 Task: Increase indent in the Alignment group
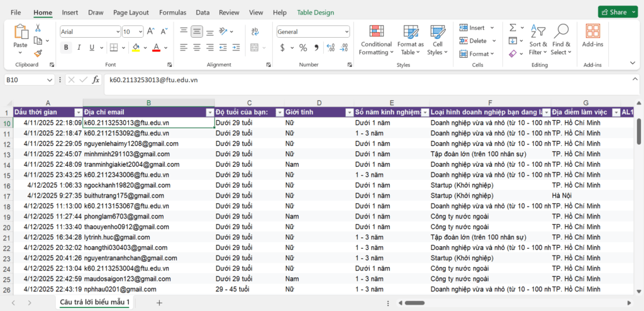coord(236,47)
